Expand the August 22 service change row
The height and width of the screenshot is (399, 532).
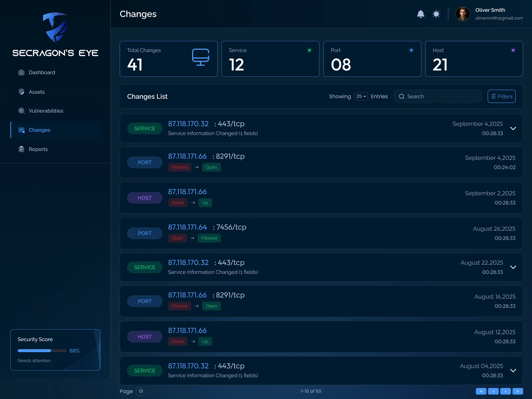click(x=513, y=267)
